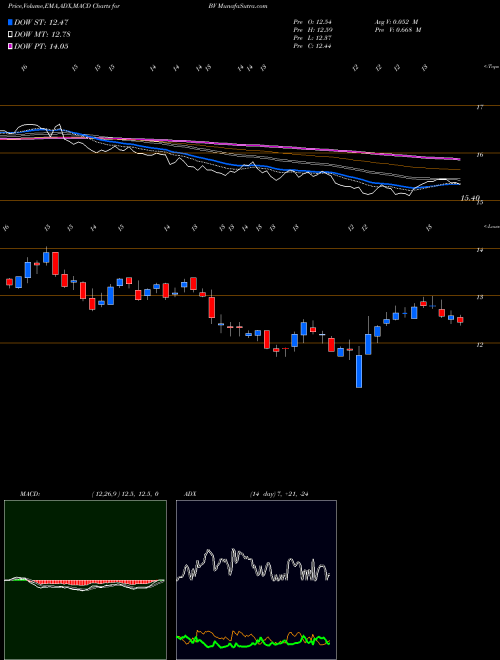Click the 'Pre L: 12.37' low value

(313, 38)
